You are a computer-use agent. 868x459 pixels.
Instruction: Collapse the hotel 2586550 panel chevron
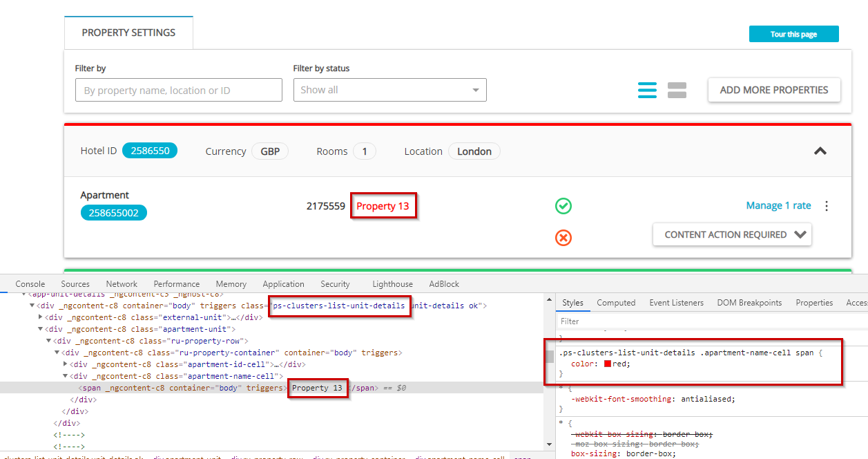pos(820,151)
